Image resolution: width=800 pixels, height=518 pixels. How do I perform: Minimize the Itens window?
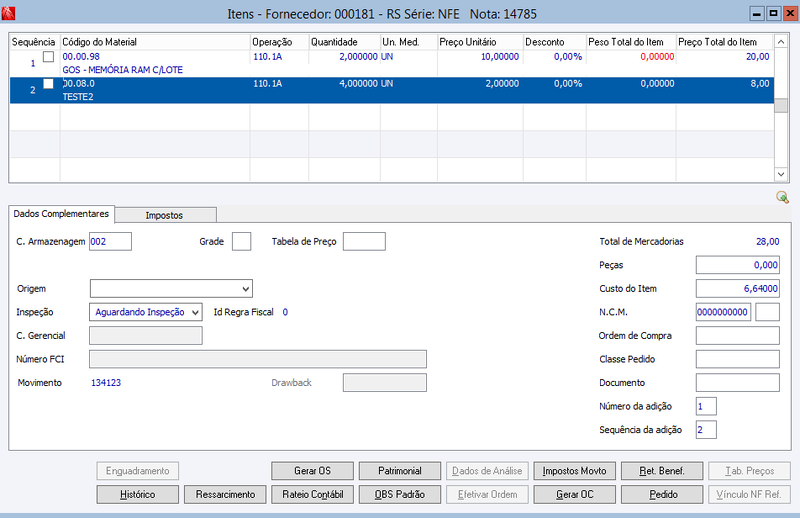(757, 13)
